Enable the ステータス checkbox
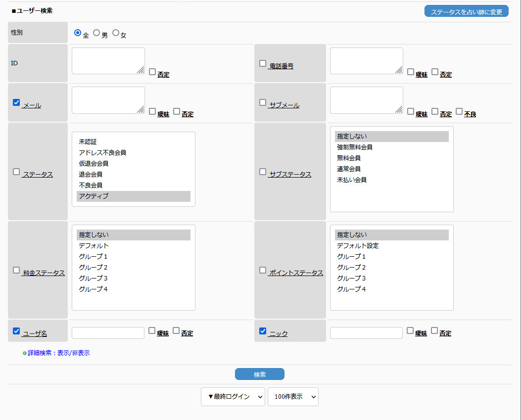 [16, 172]
